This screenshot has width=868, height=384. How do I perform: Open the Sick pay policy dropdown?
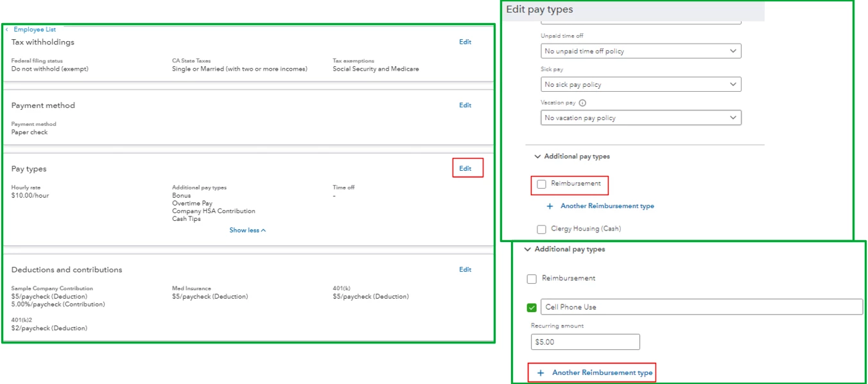click(x=641, y=84)
